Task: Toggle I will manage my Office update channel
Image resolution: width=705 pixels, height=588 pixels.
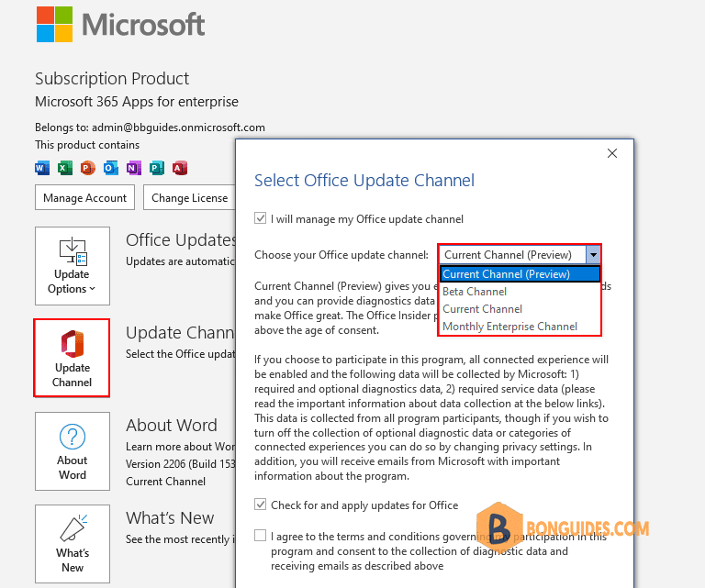Action: [x=261, y=218]
